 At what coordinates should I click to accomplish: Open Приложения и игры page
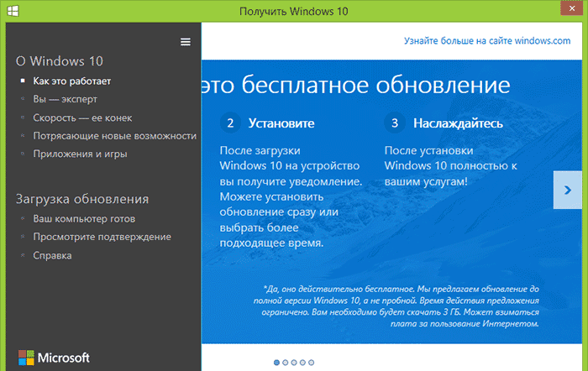click(80, 154)
